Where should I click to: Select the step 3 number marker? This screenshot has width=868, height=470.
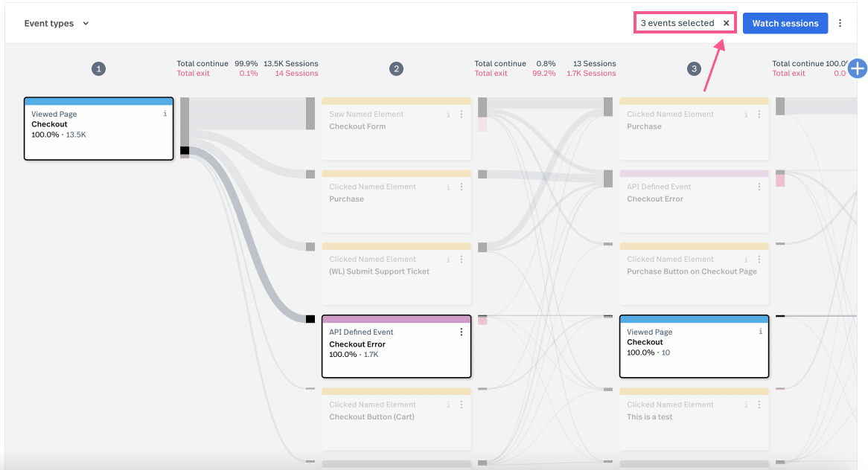(x=694, y=68)
